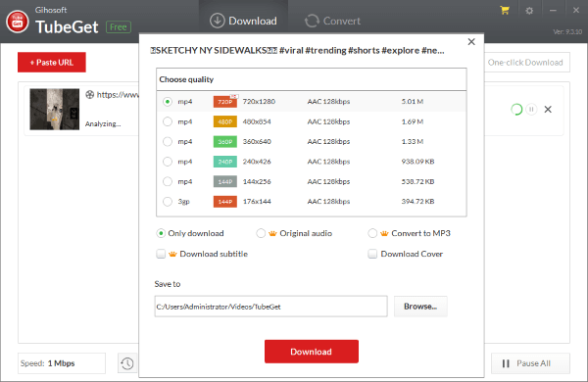This screenshot has width=588, height=382.
Task: Click the Free edition badge
Action: 119,27
